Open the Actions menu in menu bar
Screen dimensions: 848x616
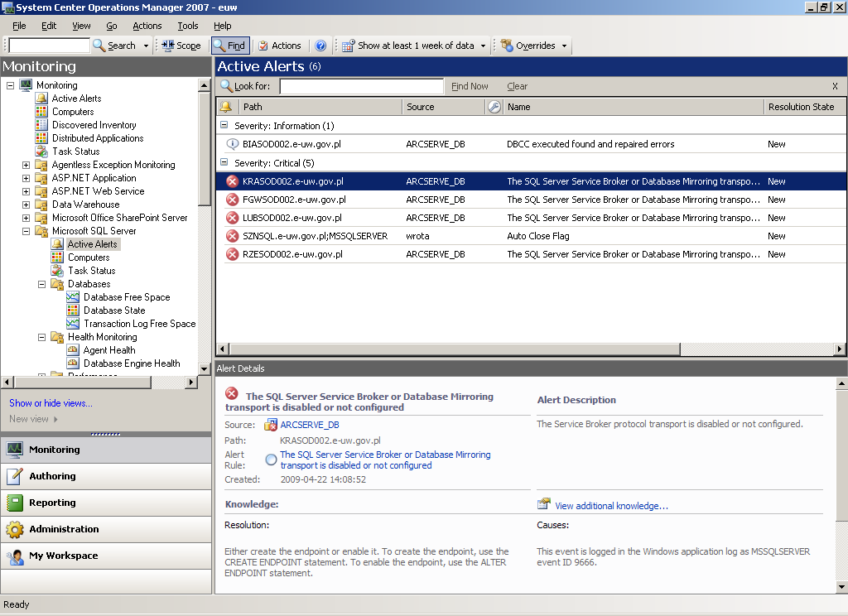(x=147, y=26)
